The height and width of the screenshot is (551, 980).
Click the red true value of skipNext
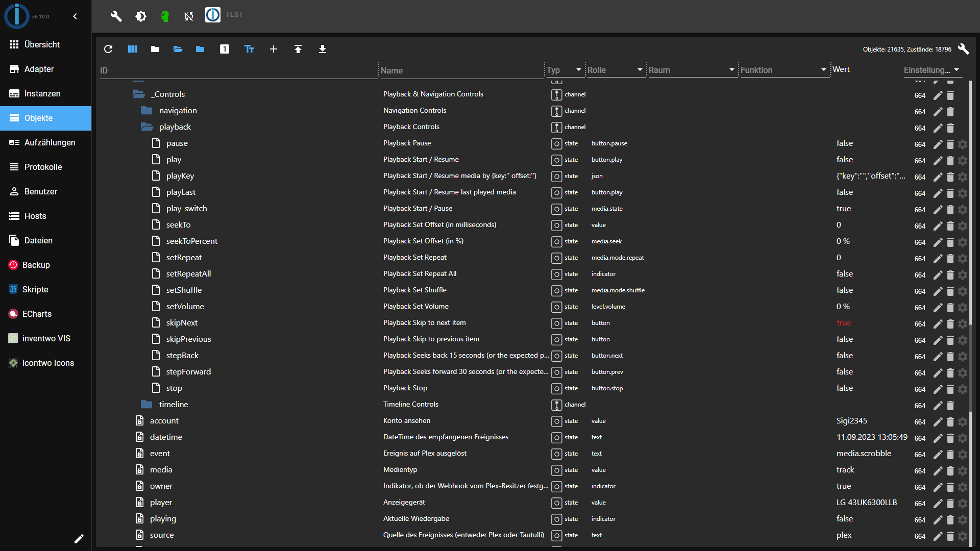point(844,323)
